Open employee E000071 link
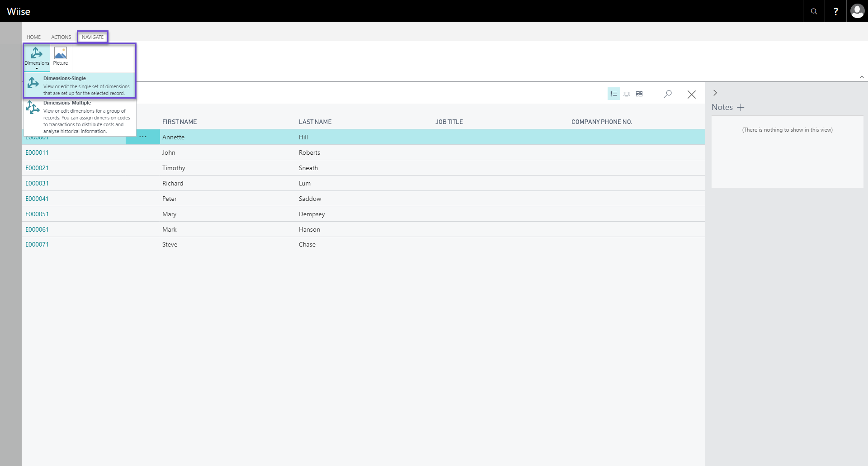The width and height of the screenshot is (868, 466). (37, 244)
